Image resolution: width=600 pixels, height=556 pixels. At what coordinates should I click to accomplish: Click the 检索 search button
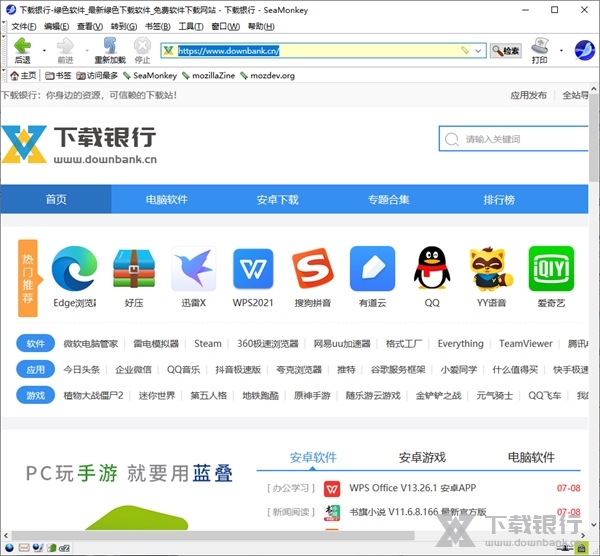pyautogui.click(x=506, y=51)
